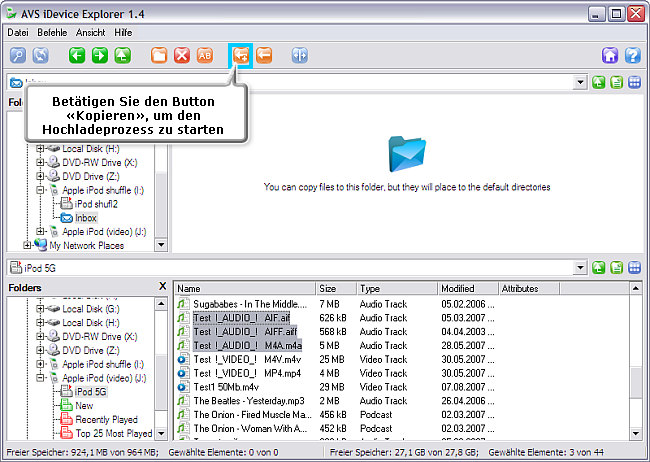Click upper folder tree scroll down arrow

(161, 245)
